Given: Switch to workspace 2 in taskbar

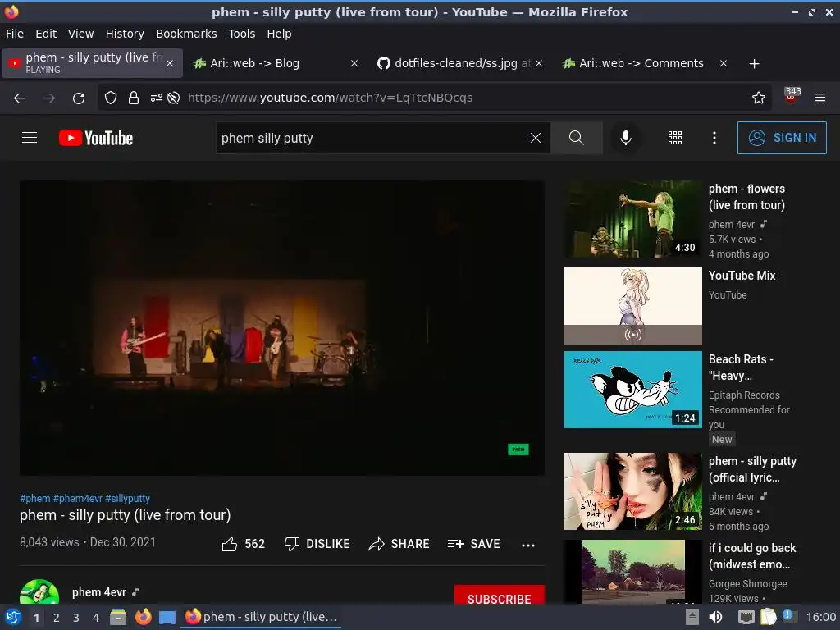Looking at the screenshot, I should pyautogui.click(x=57, y=617).
